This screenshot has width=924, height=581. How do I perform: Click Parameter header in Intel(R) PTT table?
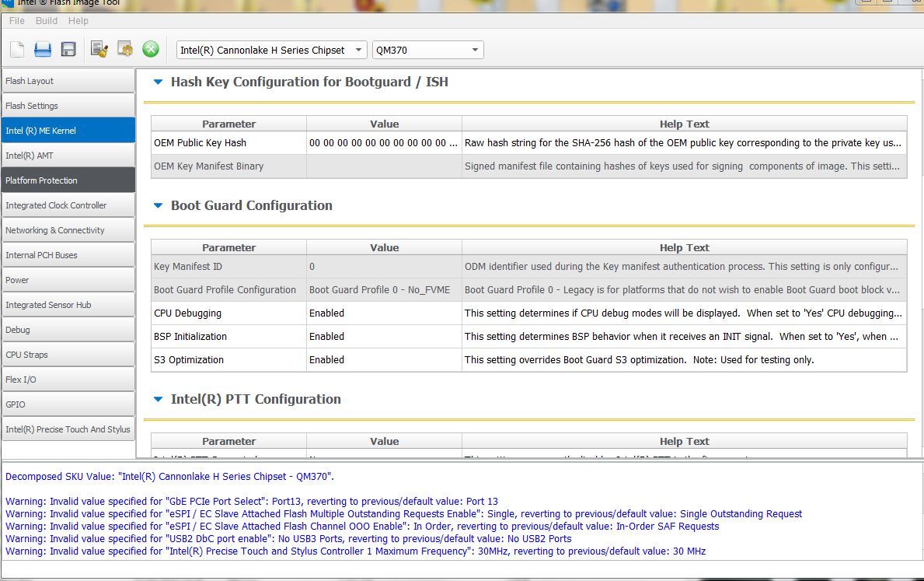point(228,441)
